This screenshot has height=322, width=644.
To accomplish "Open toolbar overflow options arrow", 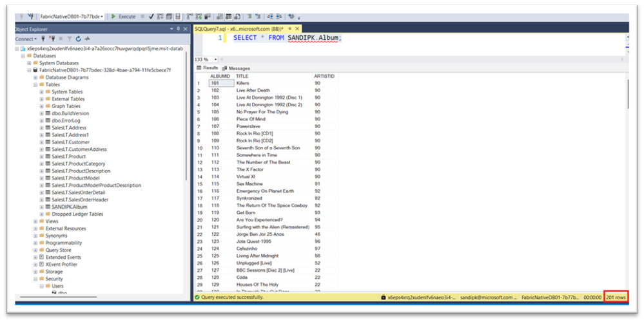I will [x=299, y=17].
